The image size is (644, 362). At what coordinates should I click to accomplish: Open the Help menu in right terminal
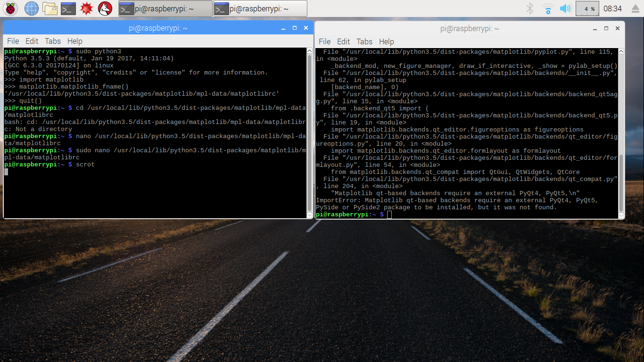[386, 41]
